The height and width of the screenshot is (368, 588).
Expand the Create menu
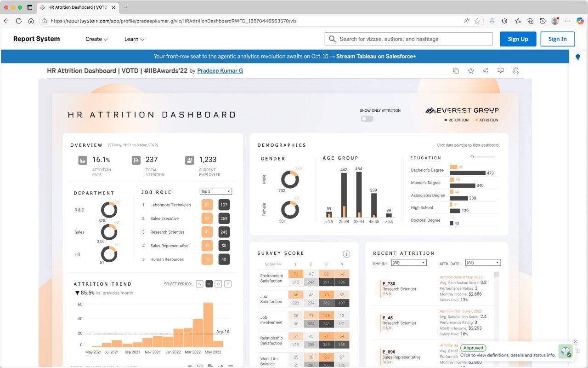(x=96, y=39)
